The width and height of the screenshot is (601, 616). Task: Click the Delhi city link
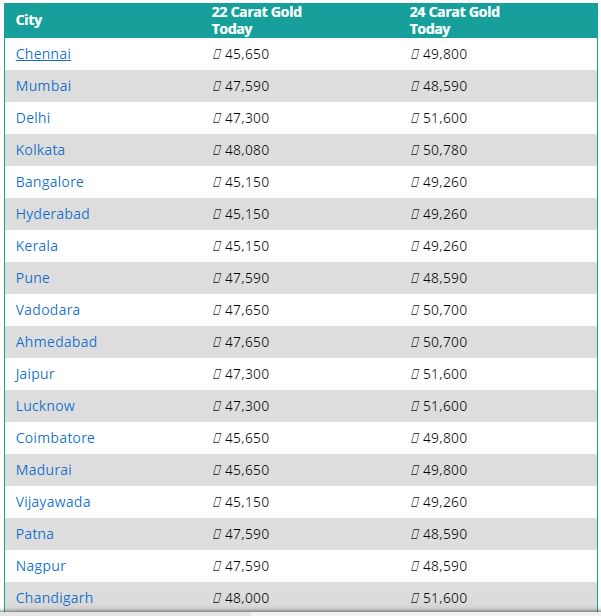pos(33,118)
